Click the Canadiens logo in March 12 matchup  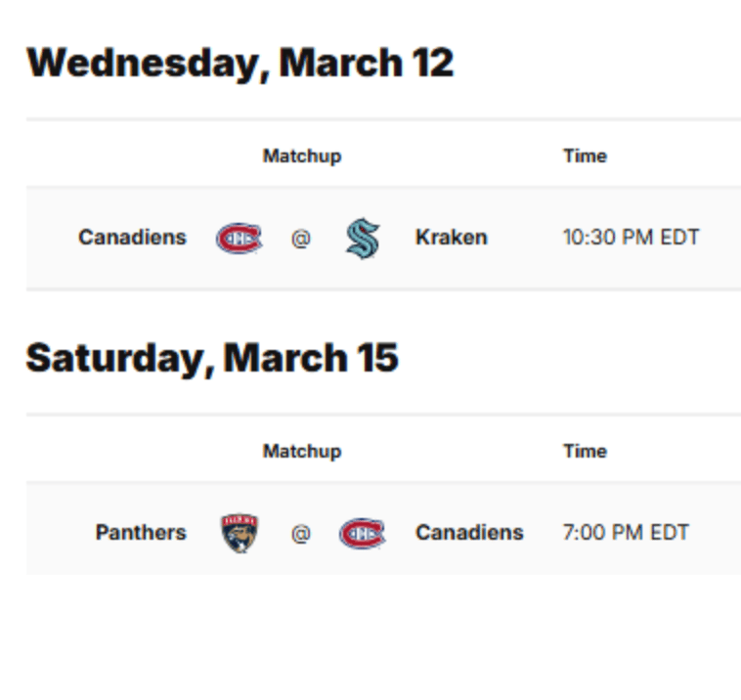coord(240,238)
